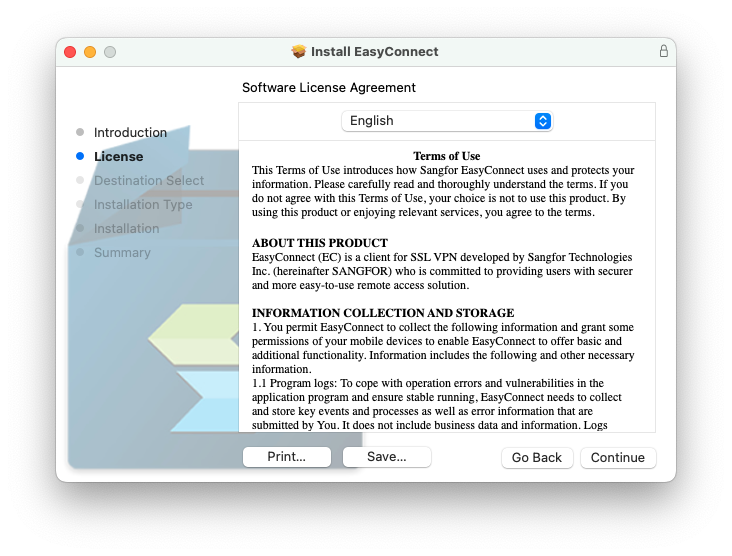This screenshot has height=556, width=732.
Task: Click INFORMATION COLLECTION AND STORAGE heading
Action: click(x=383, y=313)
